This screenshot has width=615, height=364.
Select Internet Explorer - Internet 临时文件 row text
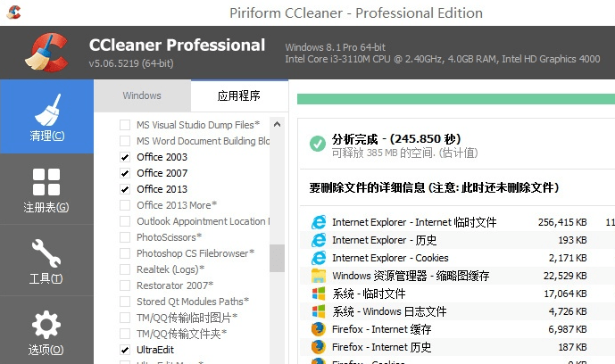[414, 222]
